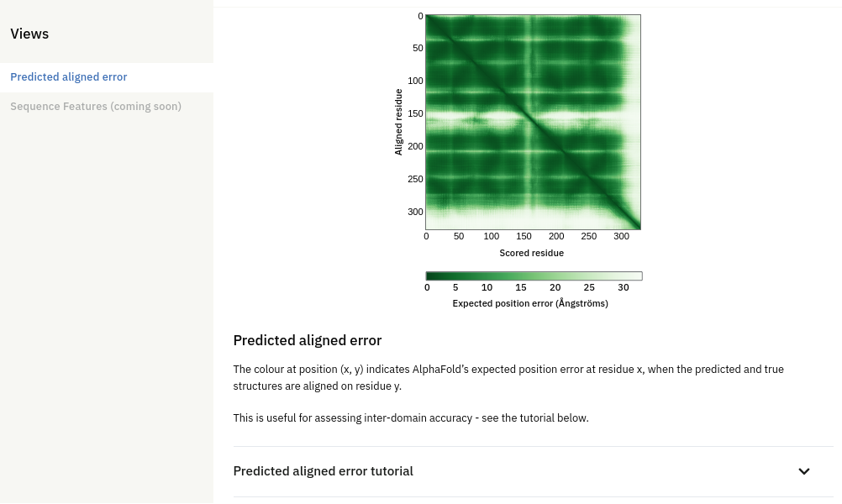Click the 300 tick on horizontal axis

coord(621,236)
